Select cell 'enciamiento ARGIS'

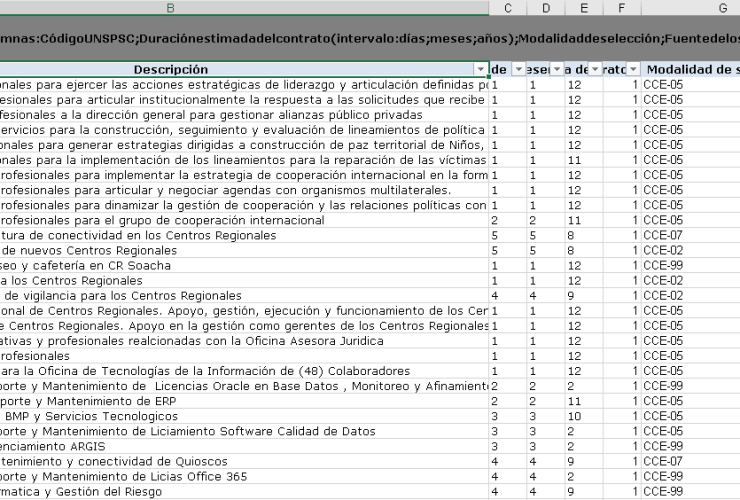click(244, 446)
